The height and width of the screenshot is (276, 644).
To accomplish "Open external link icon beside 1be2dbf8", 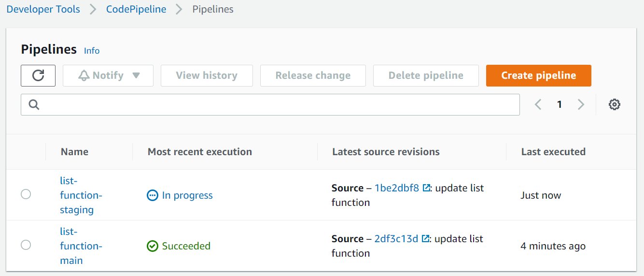I will (426, 188).
